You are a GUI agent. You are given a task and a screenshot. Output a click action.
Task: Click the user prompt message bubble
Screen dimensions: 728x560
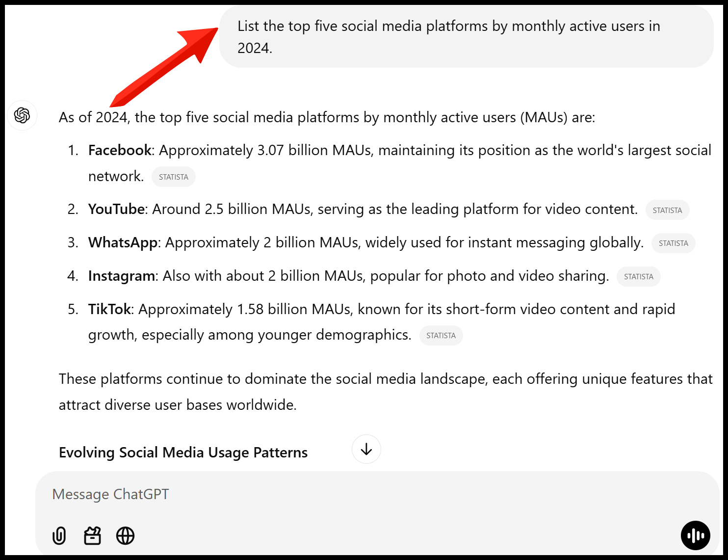tap(466, 37)
